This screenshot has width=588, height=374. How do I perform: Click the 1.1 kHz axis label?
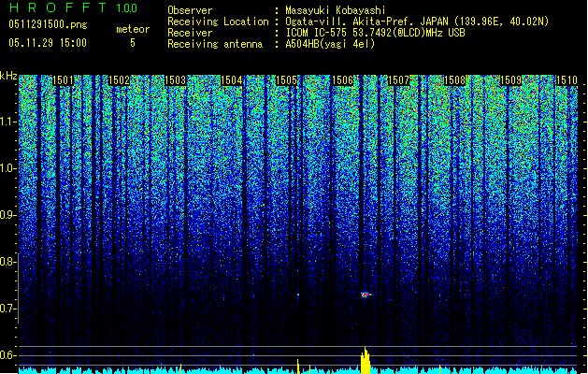(7, 122)
